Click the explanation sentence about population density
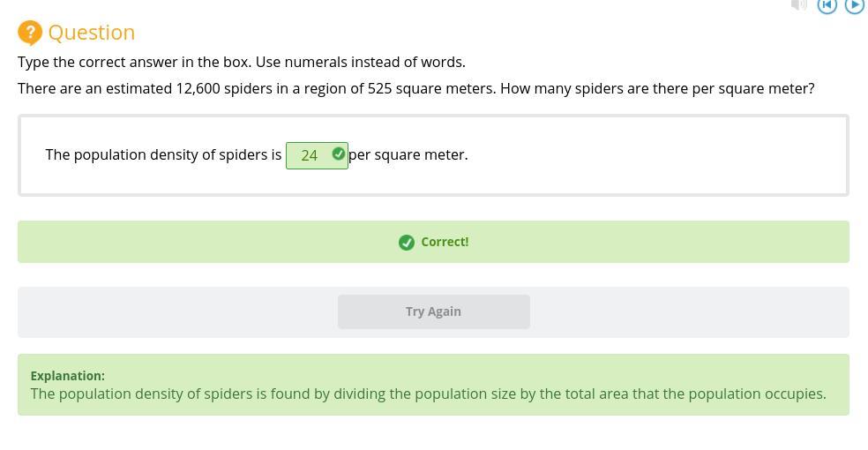868x450 pixels. (428, 394)
